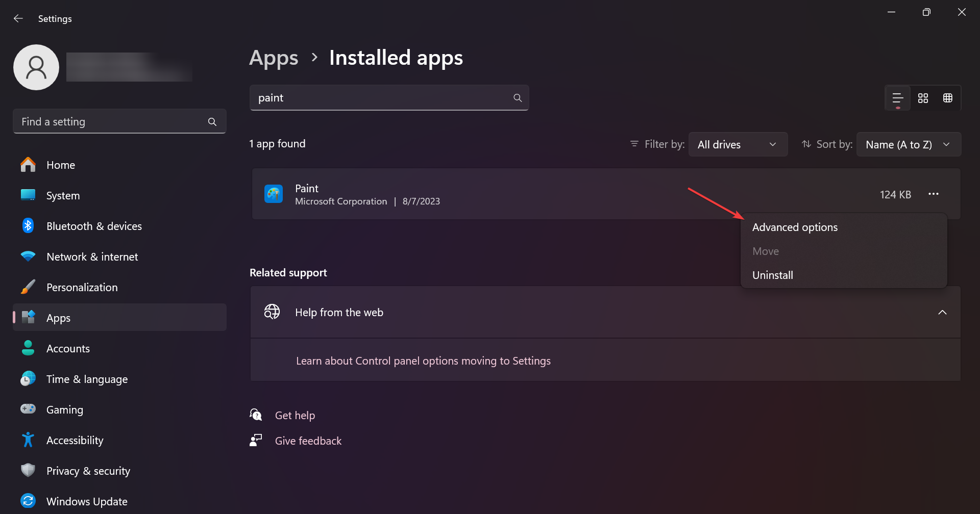This screenshot has height=514, width=980.
Task: Click the Paint app icon
Action: pyautogui.click(x=274, y=194)
